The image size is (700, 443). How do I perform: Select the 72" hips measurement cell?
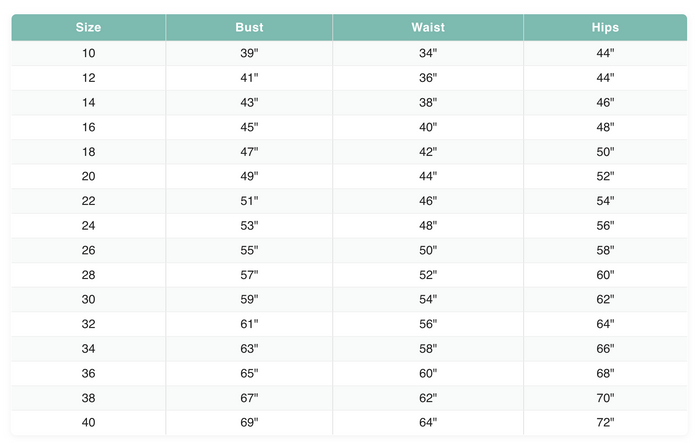click(605, 423)
